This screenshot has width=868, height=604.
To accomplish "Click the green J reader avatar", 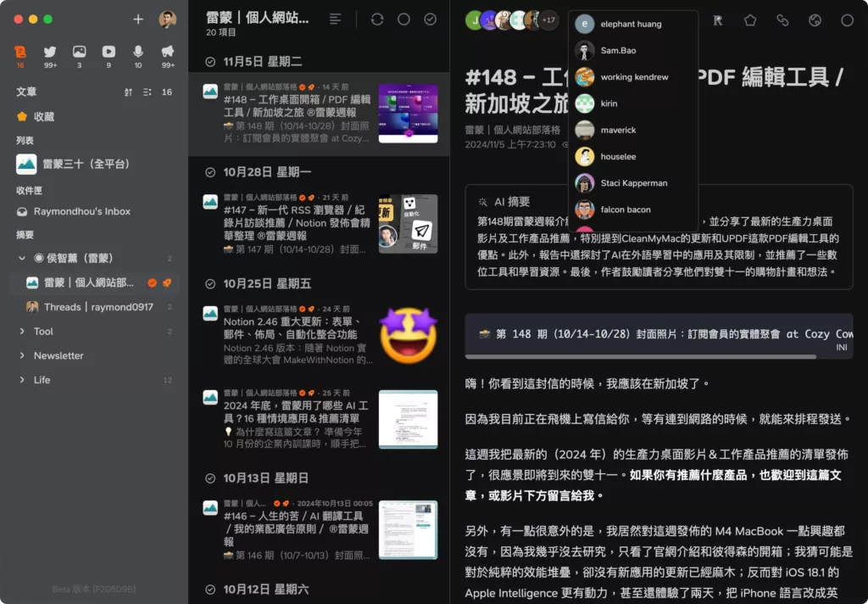I will coord(475,20).
